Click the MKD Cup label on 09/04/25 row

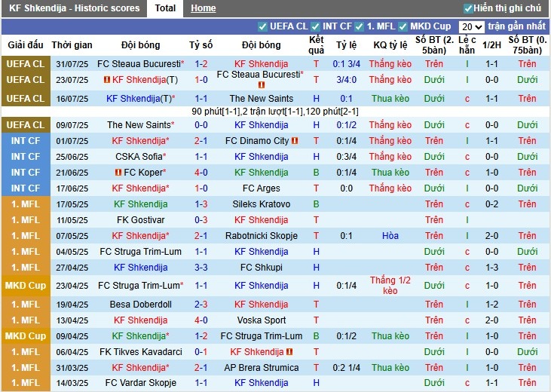(26, 336)
